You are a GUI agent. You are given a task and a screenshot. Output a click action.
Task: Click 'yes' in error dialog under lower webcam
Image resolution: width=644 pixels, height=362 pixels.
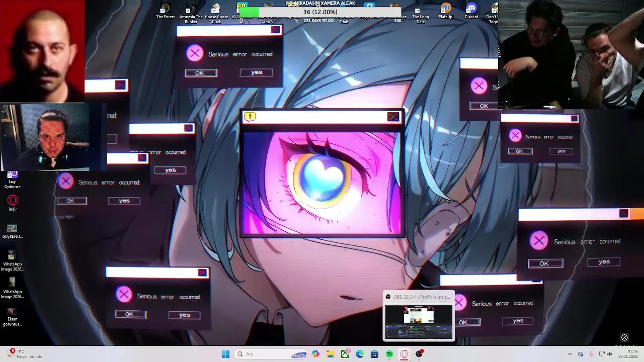[124, 201]
